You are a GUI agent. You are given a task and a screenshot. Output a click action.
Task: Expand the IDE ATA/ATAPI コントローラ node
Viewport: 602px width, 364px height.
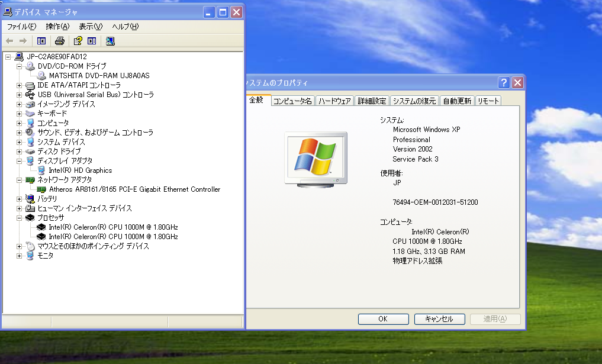19,85
